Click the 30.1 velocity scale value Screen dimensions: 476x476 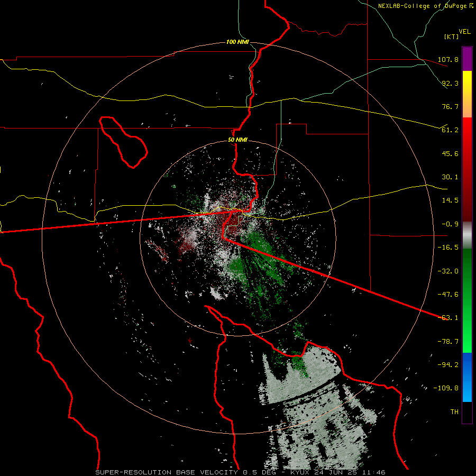click(450, 177)
